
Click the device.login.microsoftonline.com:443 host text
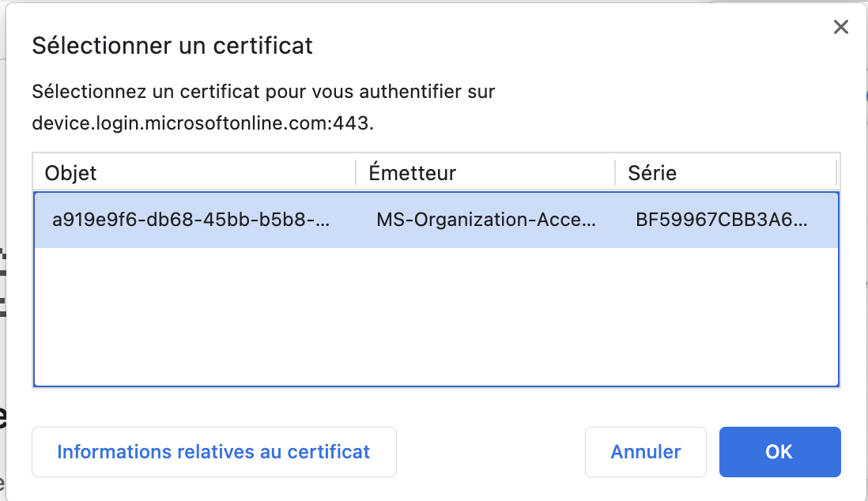pyautogui.click(x=202, y=123)
